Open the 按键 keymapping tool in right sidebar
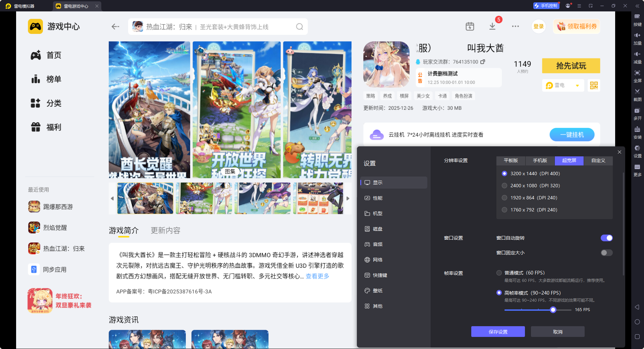This screenshot has height=349, width=644. [637, 19]
